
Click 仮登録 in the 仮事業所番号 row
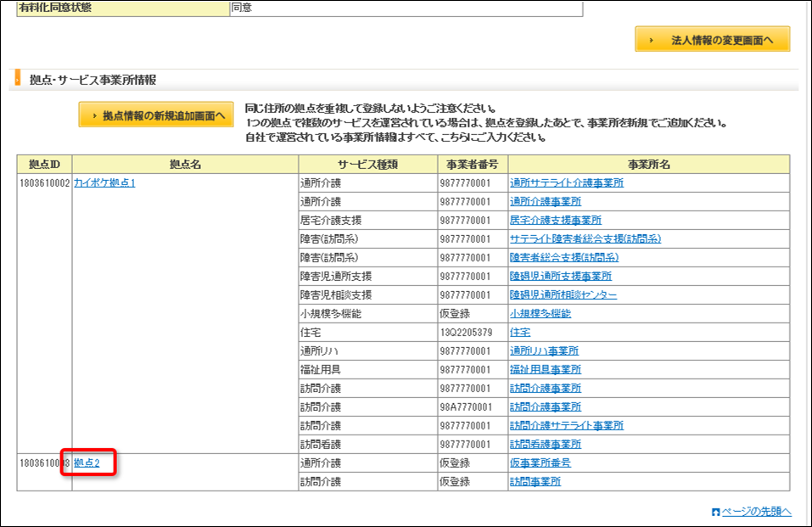(455, 463)
